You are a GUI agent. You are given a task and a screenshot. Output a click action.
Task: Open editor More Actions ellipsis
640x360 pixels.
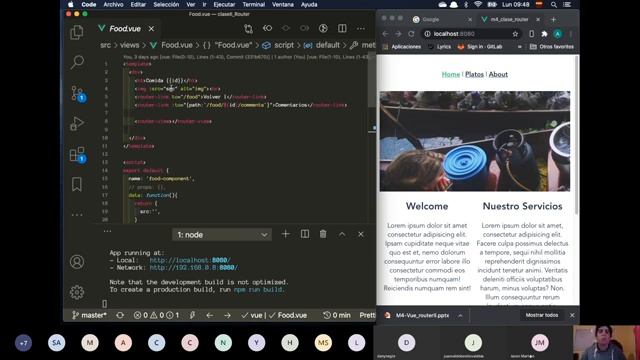[x=361, y=29]
